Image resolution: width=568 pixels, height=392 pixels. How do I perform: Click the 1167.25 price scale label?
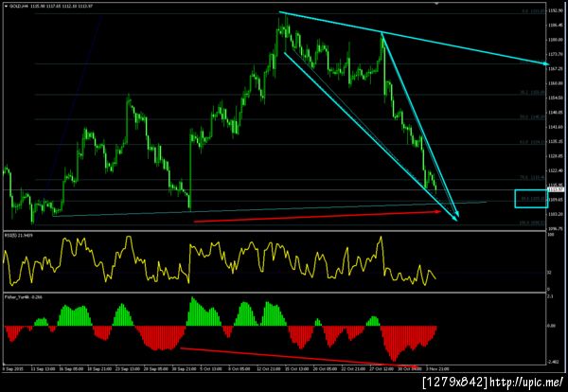tap(556, 68)
